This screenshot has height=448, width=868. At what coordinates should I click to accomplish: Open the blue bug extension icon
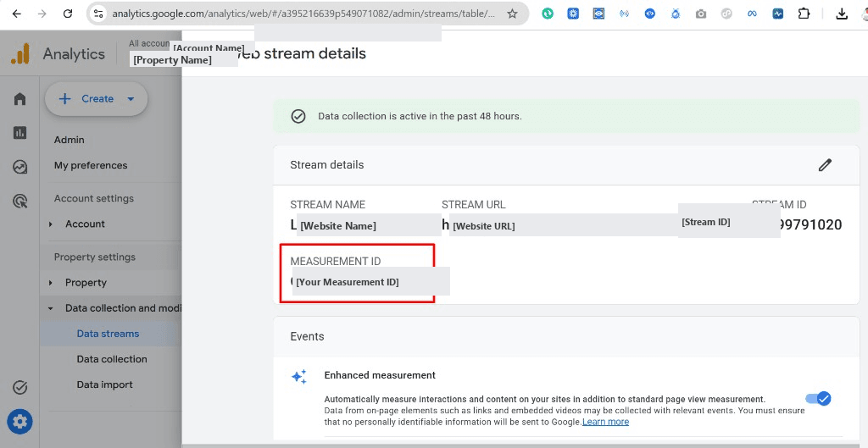676,14
